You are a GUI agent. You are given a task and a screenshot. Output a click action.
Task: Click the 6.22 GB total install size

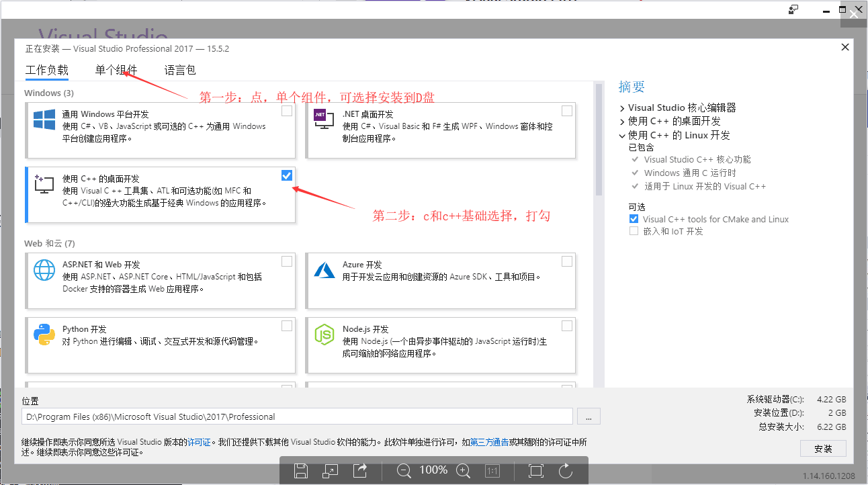coord(832,427)
